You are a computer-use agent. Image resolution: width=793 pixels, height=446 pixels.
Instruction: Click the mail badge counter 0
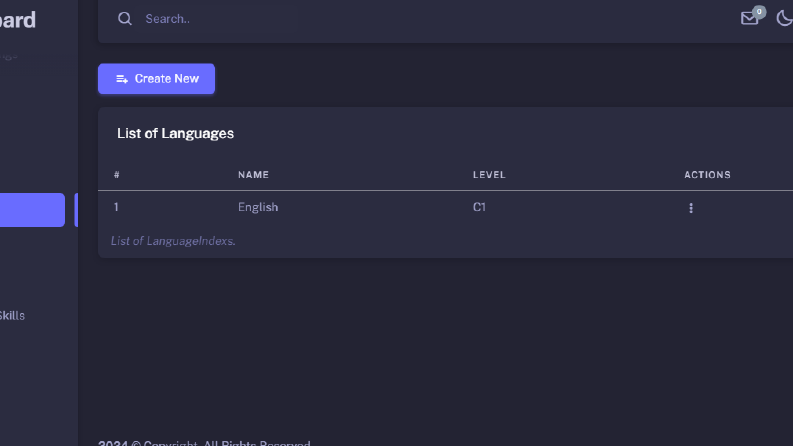759,12
